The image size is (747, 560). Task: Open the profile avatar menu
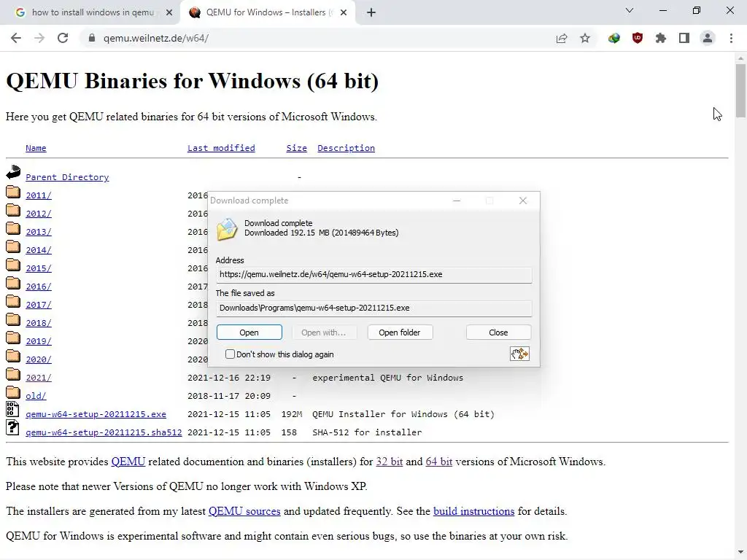pos(708,38)
